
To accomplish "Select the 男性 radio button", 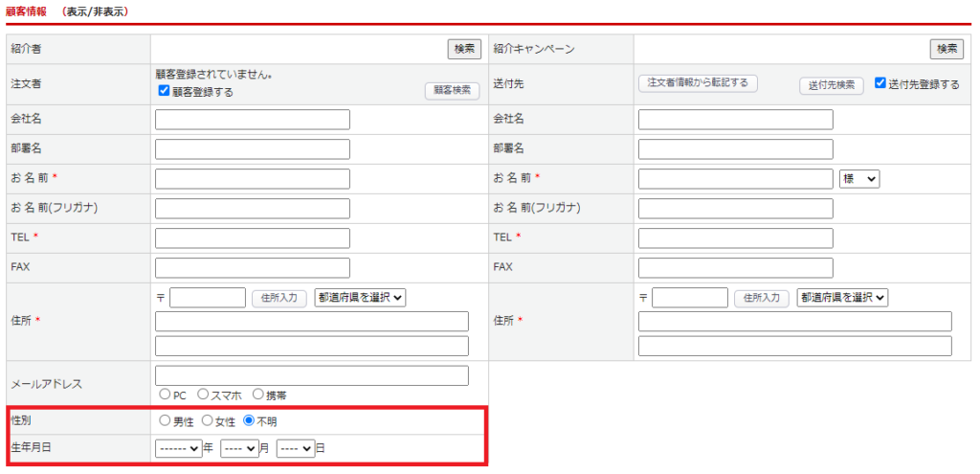I will coord(165,420).
